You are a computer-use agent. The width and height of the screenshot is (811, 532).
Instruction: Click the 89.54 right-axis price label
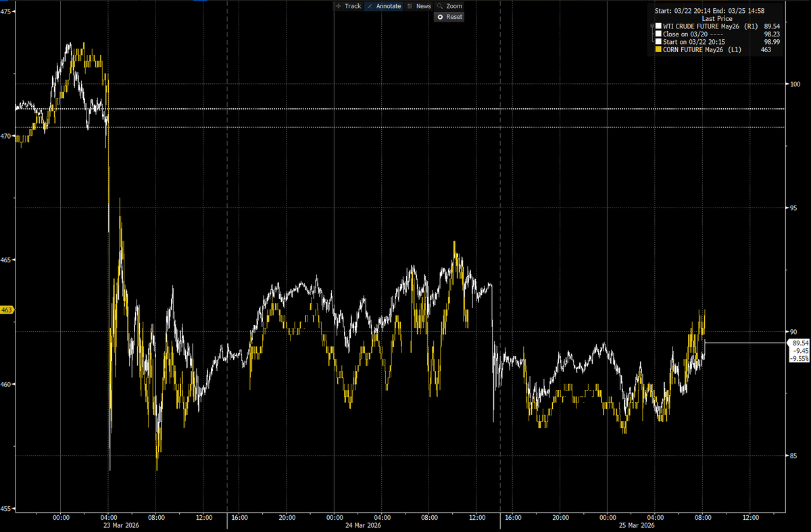(800, 343)
